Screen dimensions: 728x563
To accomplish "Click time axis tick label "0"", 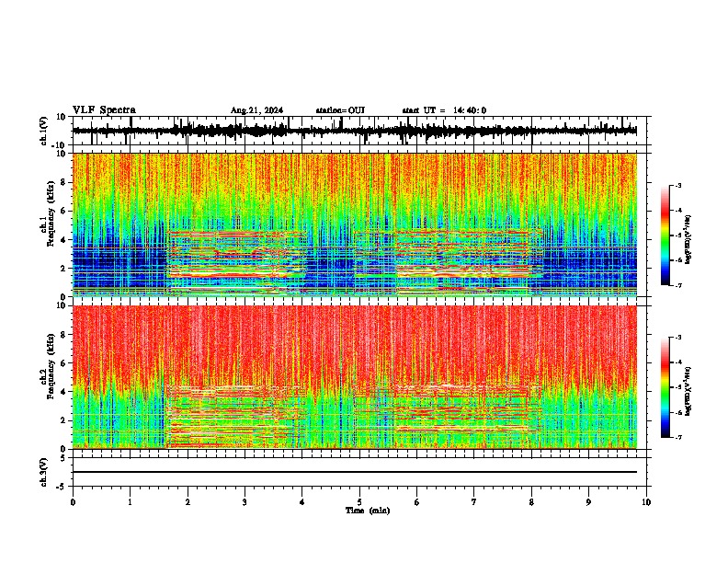I will (73, 502).
